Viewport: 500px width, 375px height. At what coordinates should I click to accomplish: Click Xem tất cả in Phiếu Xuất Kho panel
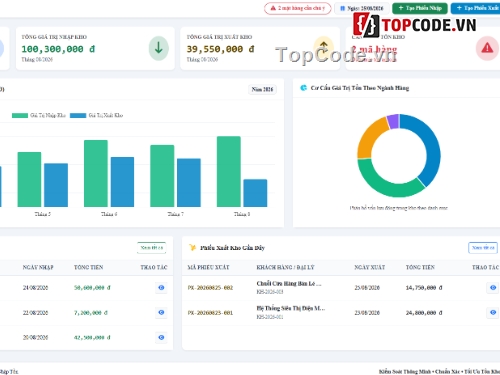coord(483,248)
